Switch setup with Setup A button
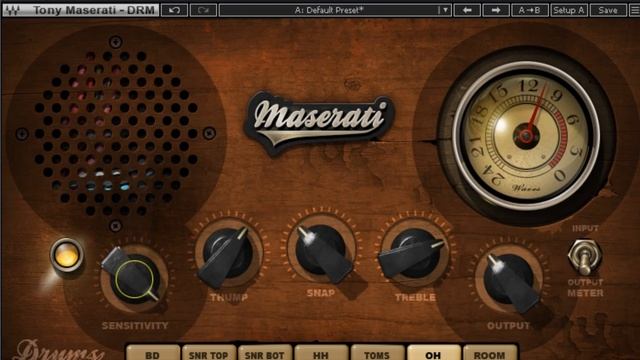Screen dimensions: 640x360 [569, 10]
